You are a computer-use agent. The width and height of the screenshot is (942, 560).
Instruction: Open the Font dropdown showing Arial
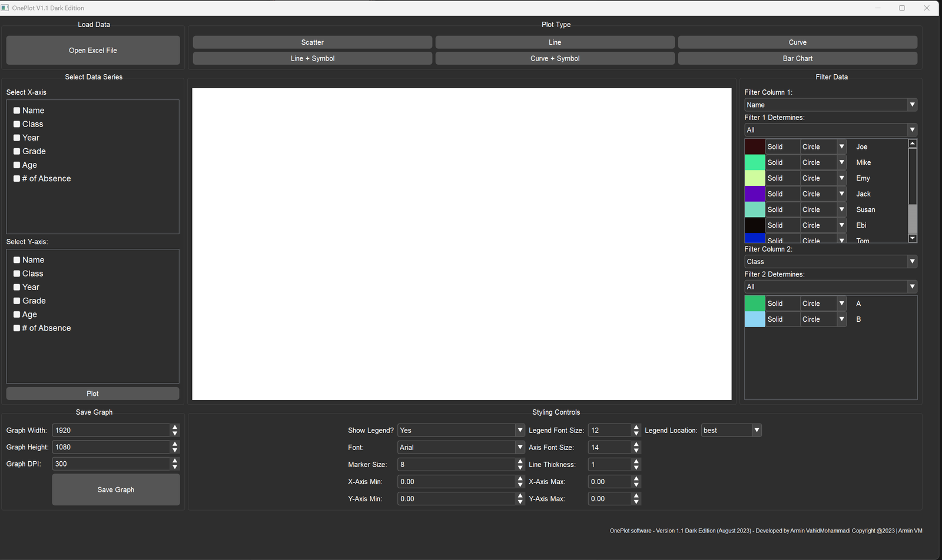(x=460, y=448)
